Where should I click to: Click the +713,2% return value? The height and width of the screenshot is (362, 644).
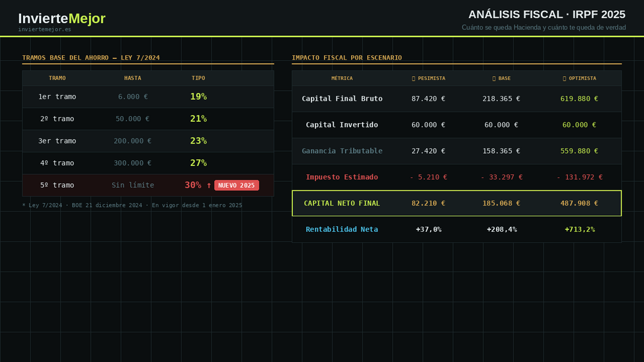[579, 229]
